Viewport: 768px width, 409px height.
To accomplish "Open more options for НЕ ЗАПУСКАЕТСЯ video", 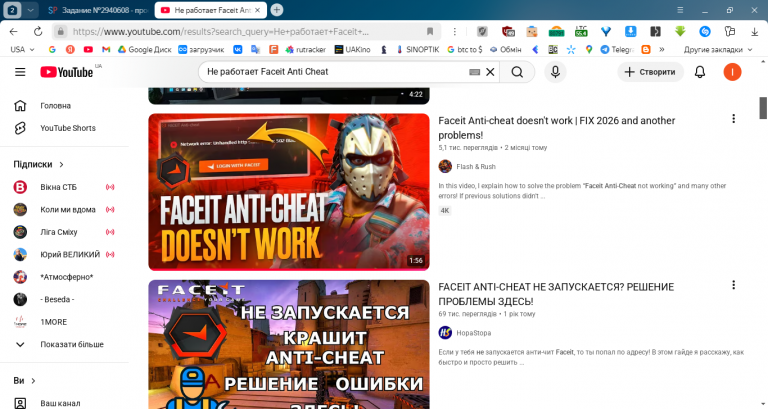I will click(x=733, y=285).
